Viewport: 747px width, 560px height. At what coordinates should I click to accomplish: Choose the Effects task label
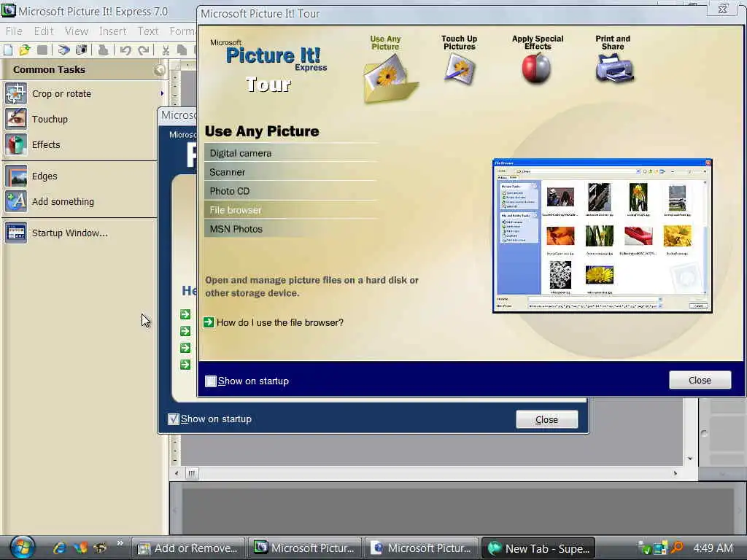click(x=46, y=145)
